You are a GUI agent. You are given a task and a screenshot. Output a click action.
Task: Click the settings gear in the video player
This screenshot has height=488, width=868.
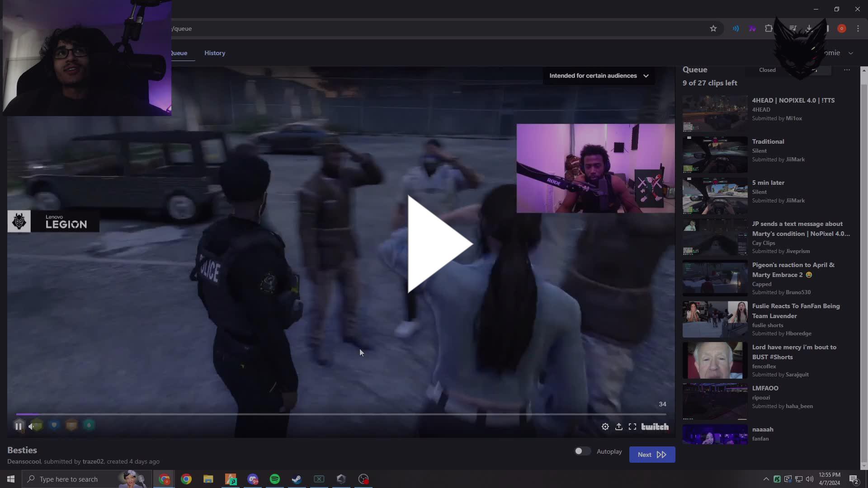tap(605, 426)
